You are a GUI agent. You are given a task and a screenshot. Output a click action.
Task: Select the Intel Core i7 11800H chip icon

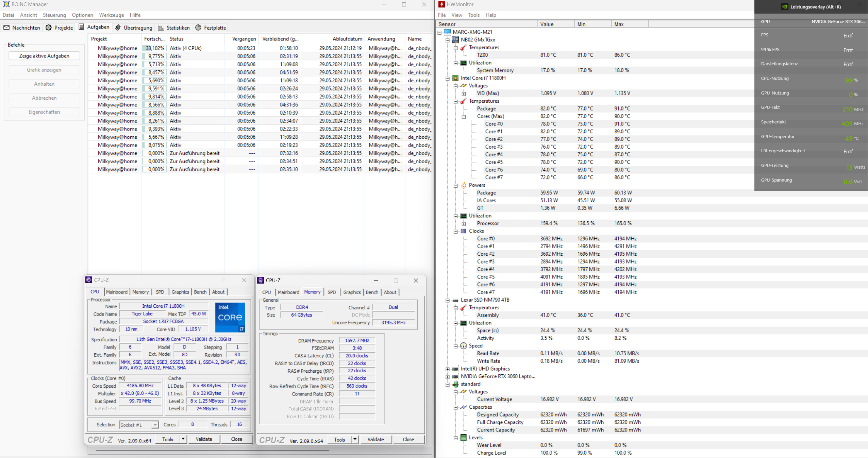click(x=455, y=78)
